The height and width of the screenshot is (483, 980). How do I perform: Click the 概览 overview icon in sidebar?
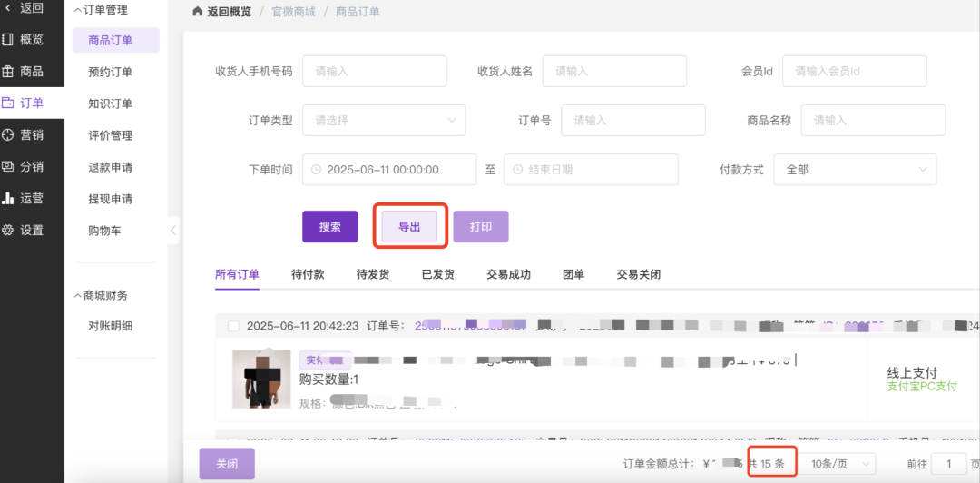[x=8, y=39]
